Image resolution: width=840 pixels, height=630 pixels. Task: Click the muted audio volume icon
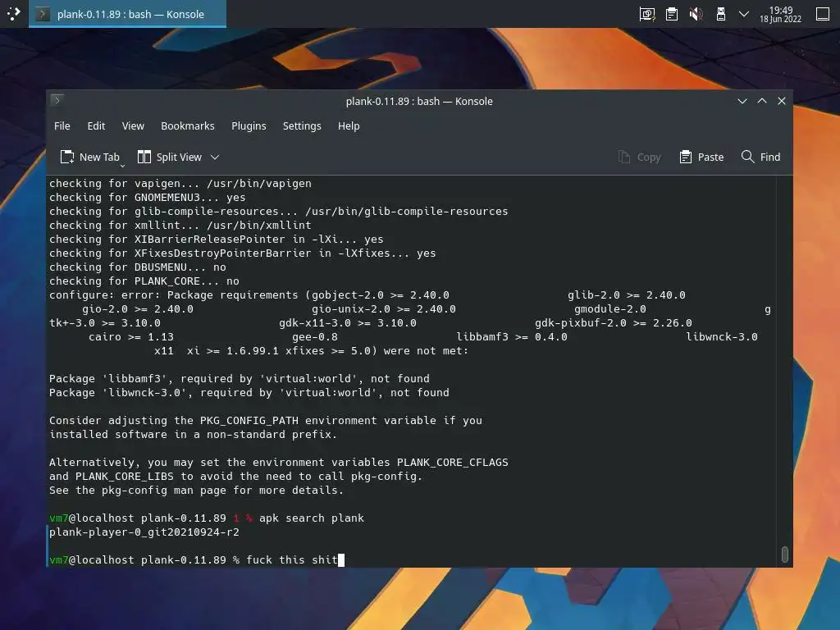click(x=696, y=14)
